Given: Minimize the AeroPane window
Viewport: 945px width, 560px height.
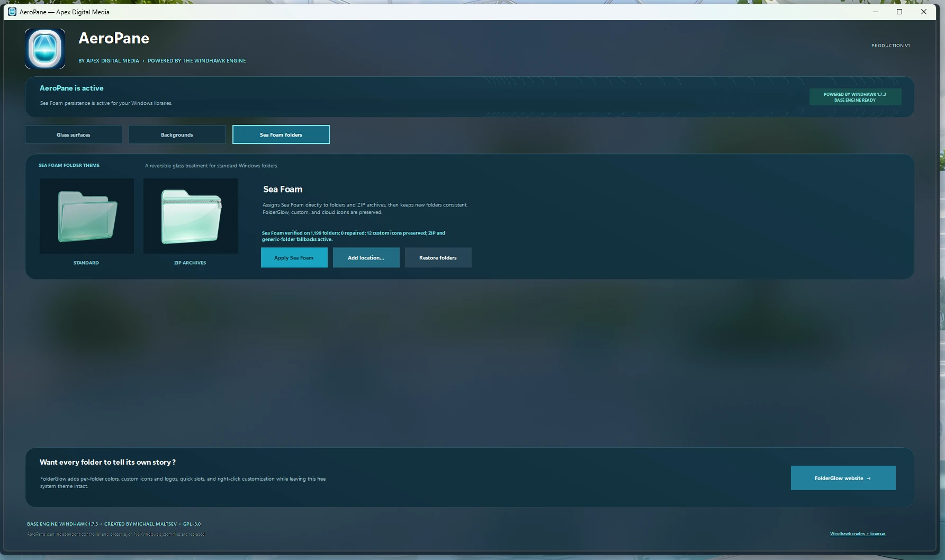Looking at the screenshot, I should point(876,12).
